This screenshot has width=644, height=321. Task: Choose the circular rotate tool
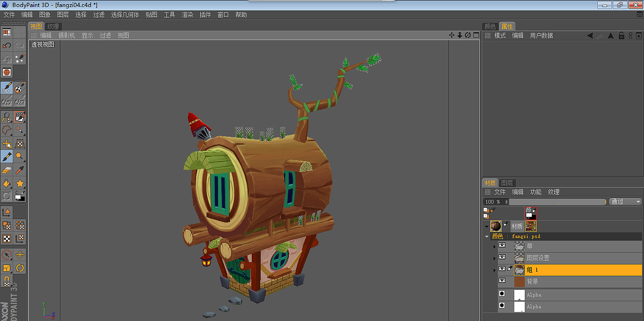click(20, 268)
